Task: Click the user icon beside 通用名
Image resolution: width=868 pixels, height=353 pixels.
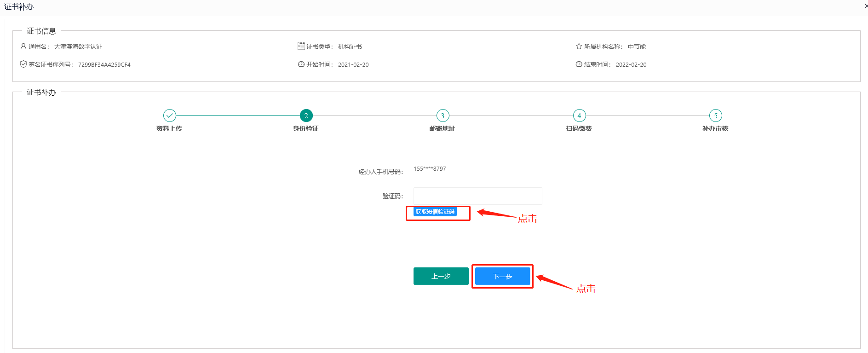Action: click(x=23, y=46)
